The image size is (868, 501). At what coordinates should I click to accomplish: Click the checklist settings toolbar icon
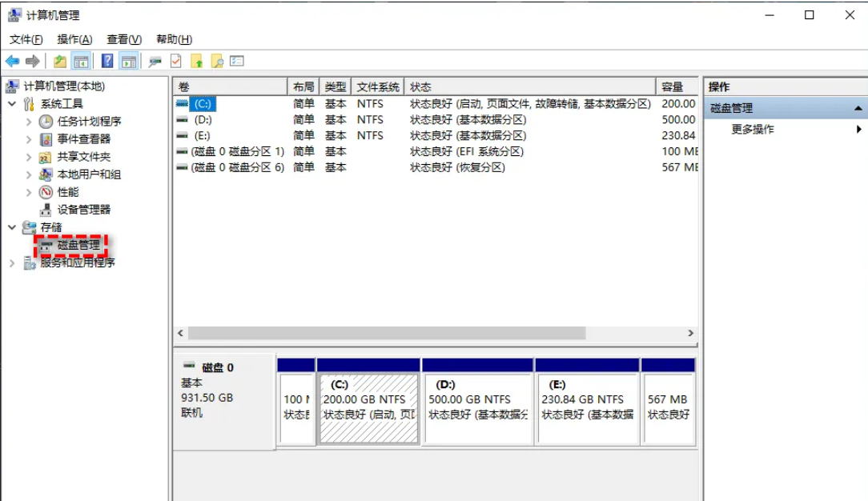237,62
